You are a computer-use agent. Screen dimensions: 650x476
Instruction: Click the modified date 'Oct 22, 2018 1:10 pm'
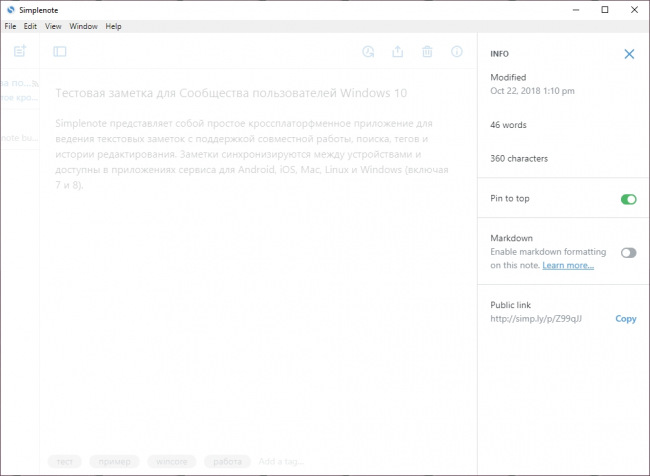532,91
